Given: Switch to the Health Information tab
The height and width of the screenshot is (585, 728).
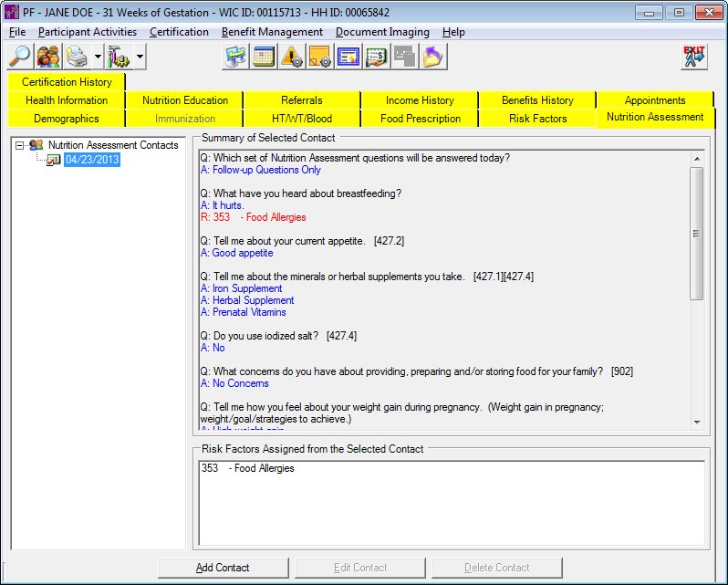Looking at the screenshot, I should click(67, 100).
